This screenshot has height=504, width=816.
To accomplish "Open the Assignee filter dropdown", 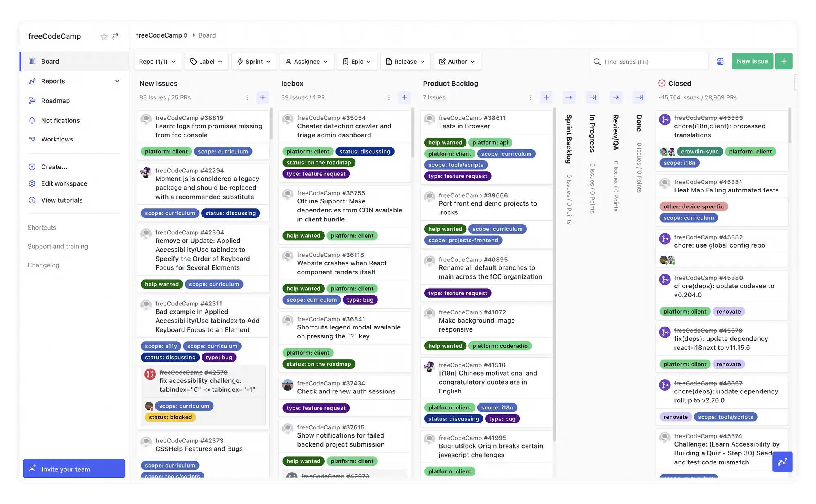I will point(307,62).
